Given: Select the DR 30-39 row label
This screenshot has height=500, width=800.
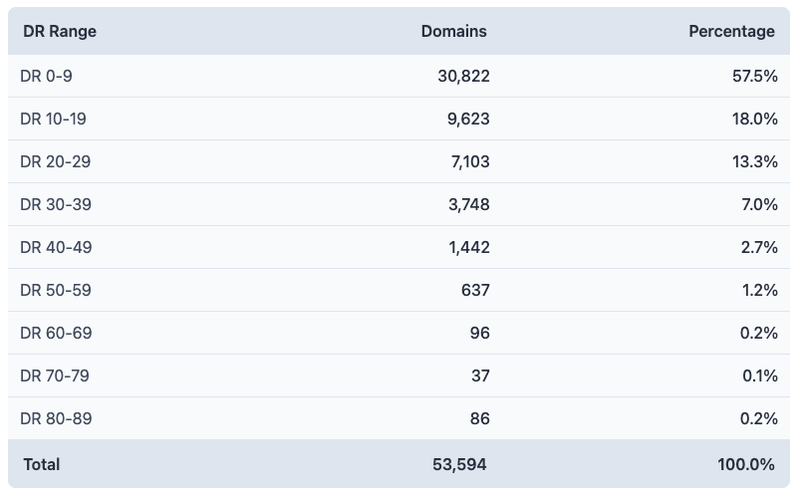Looking at the screenshot, I should point(56,204).
